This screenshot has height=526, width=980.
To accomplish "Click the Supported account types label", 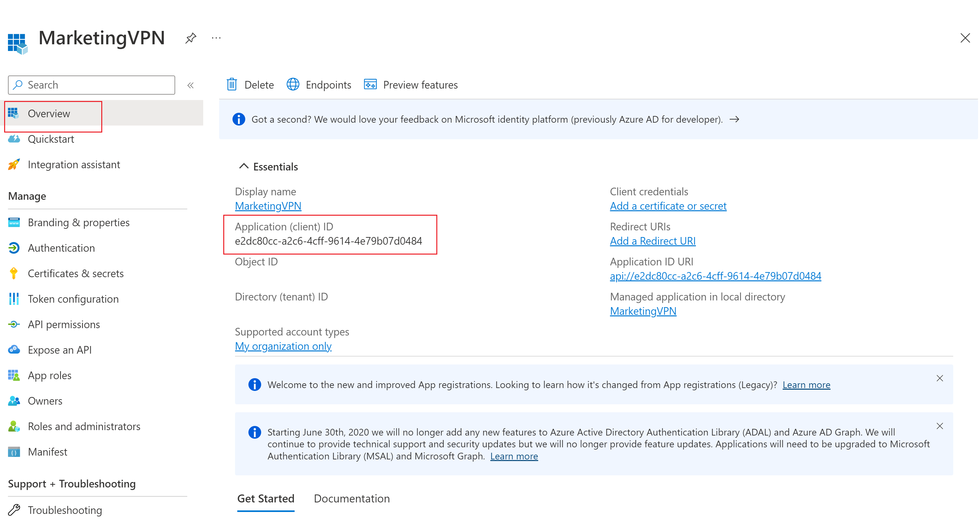I will click(292, 332).
